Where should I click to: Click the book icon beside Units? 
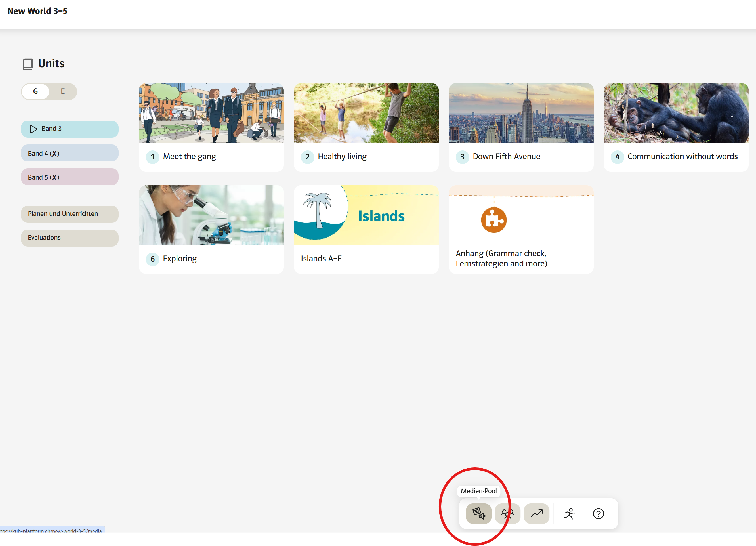(28, 64)
